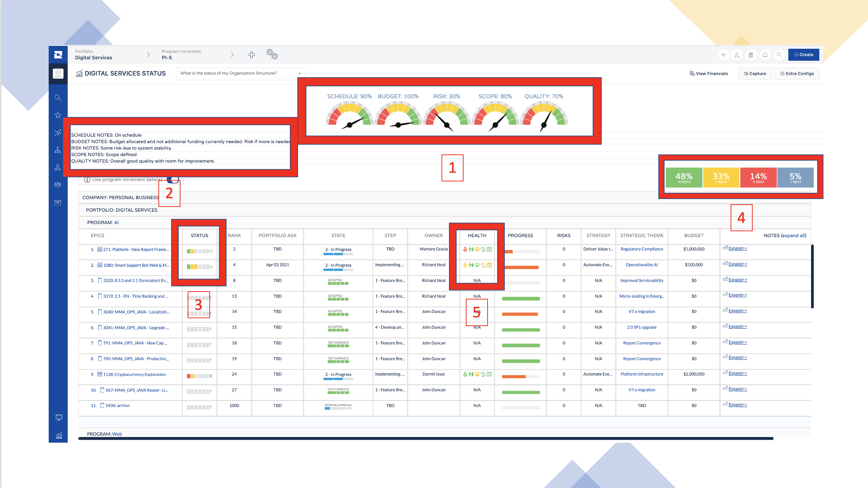This screenshot has height=488, width=868.
Task: Click health icons for epic 1138 row
Action: [477, 374]
